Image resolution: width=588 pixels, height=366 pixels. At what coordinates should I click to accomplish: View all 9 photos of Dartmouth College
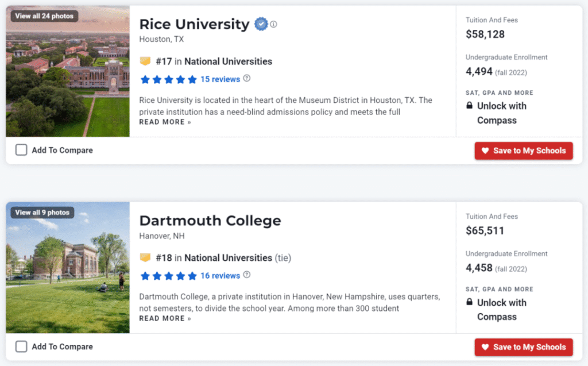[x=42, y=213]
